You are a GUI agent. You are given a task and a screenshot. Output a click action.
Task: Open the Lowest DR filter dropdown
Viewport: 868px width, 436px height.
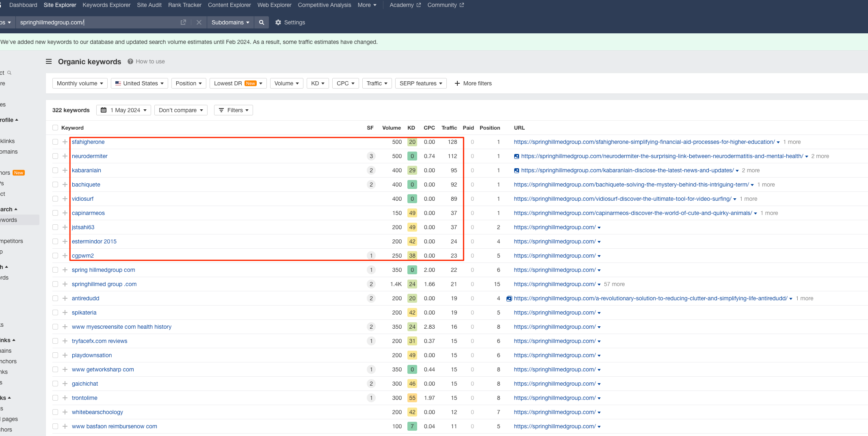(x=238, y=83)
